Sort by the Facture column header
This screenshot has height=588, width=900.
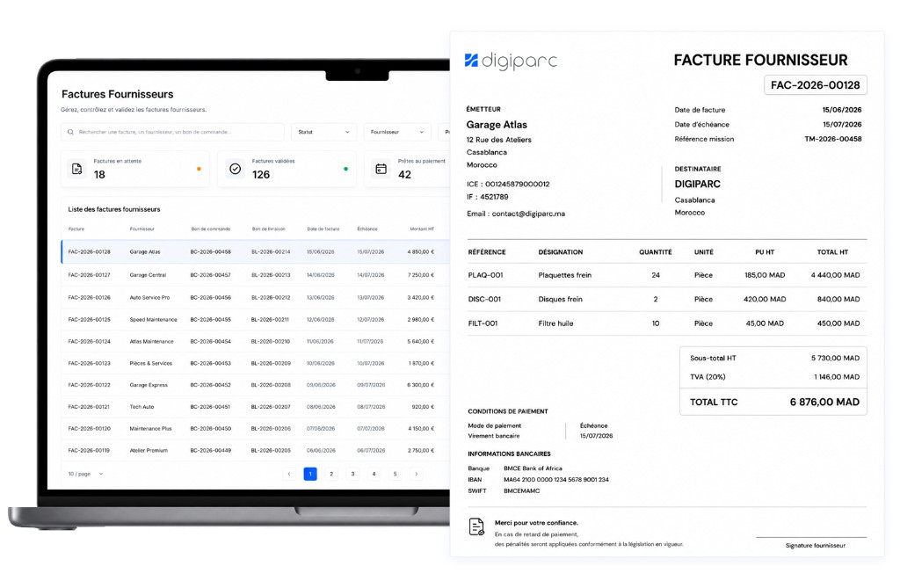(x=76, y=229)
